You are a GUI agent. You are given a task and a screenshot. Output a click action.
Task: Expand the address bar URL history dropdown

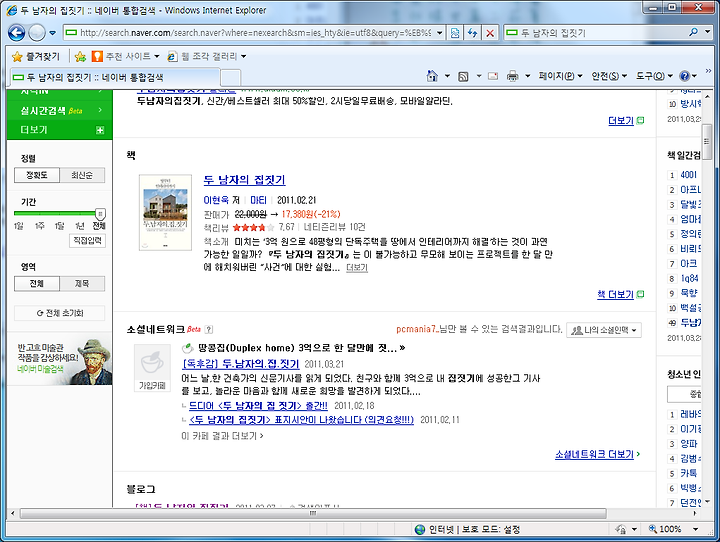click(x=439, y=33)
